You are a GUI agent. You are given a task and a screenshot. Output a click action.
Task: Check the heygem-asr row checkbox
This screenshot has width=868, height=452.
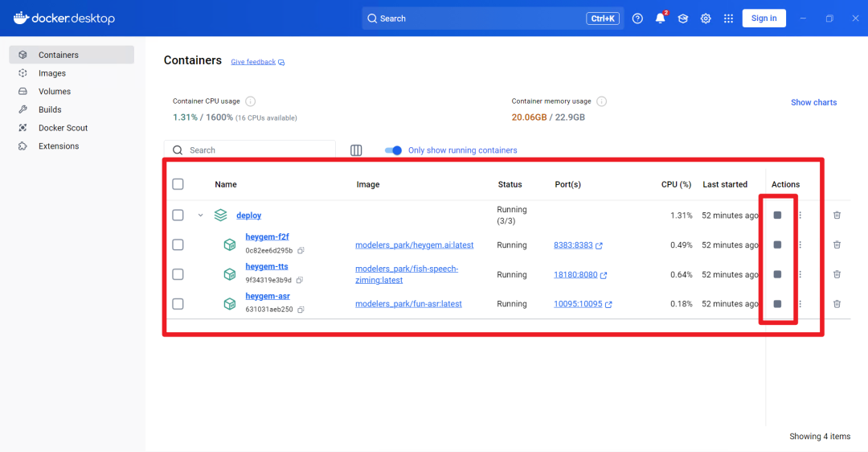tap(178, 303)
